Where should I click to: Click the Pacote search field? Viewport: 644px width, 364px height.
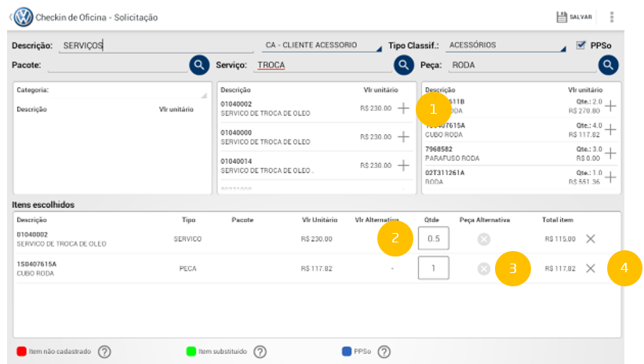(x=118, y=65)
